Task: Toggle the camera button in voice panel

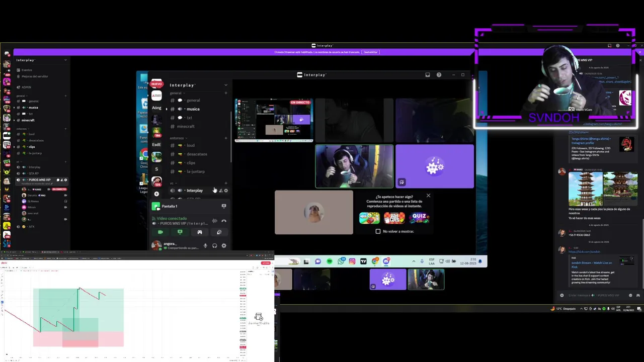Action: (160, 232)
